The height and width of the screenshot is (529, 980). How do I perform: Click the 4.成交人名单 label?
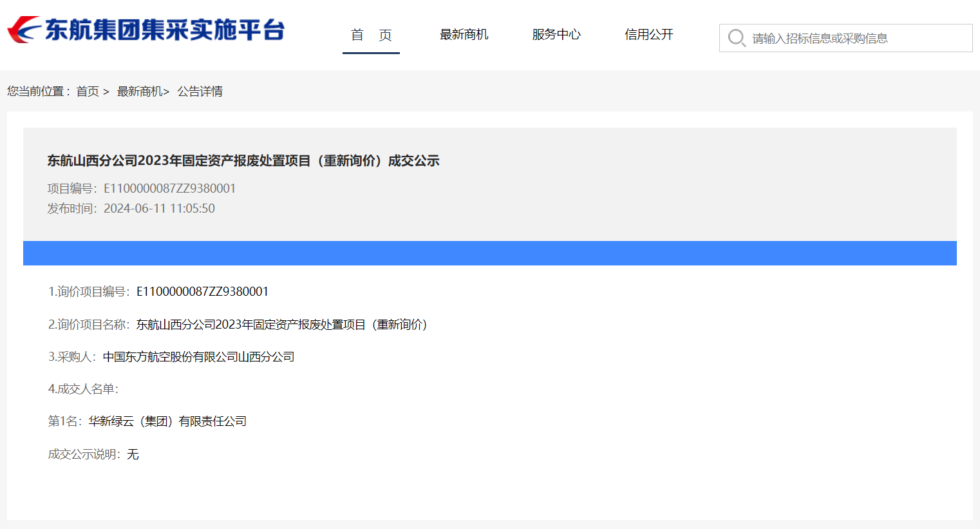tap(84, 389)
